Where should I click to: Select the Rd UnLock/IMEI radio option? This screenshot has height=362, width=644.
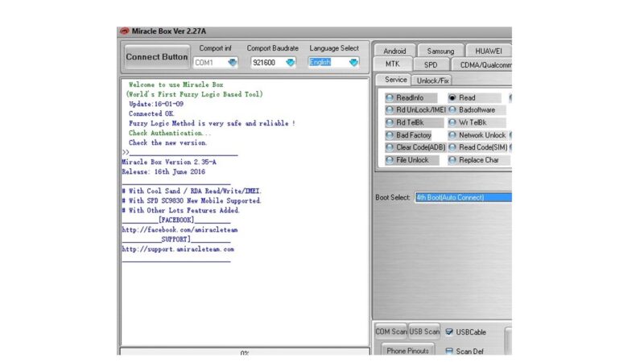coord(415,110)
